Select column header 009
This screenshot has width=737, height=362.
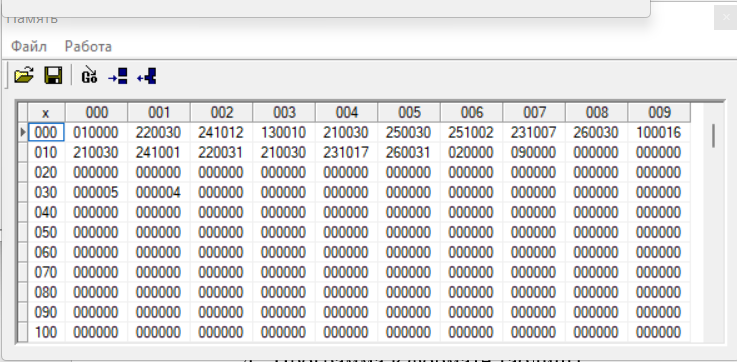pos(659,112)
